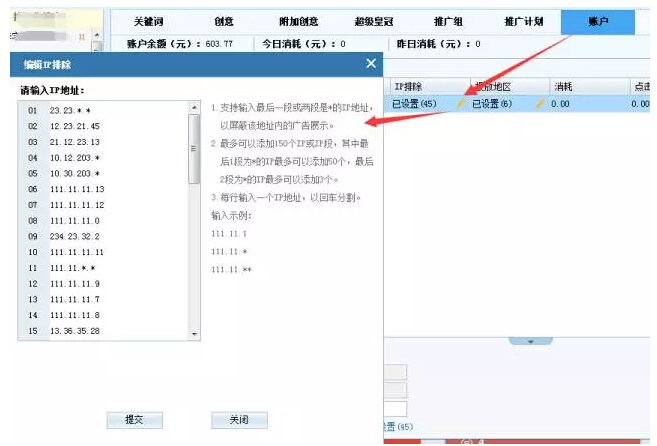Switch to the 附加创意 tab

pos(298,22)
